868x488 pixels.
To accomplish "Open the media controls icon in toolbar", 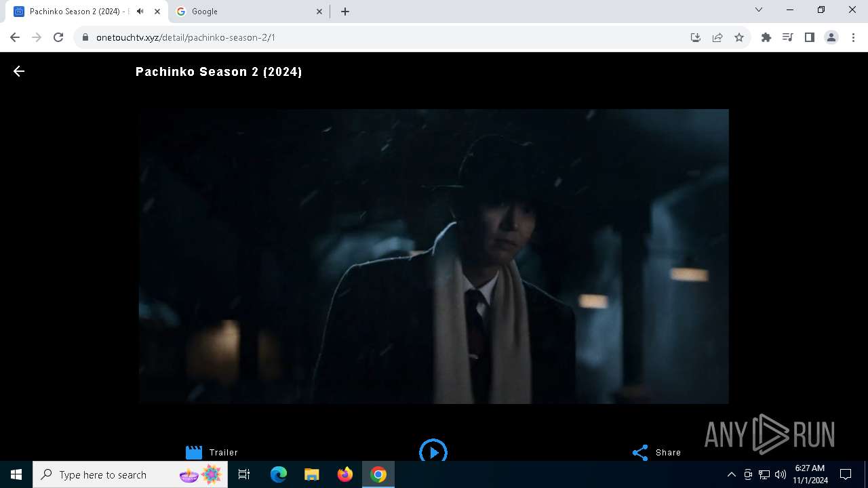I will [x=787, y=37].
